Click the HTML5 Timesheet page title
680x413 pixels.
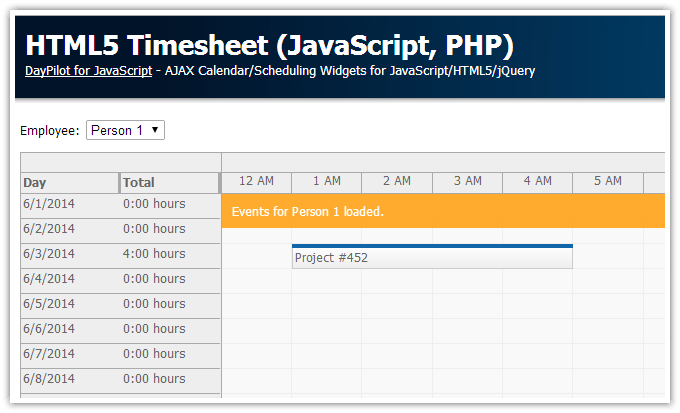click(269, 45)
